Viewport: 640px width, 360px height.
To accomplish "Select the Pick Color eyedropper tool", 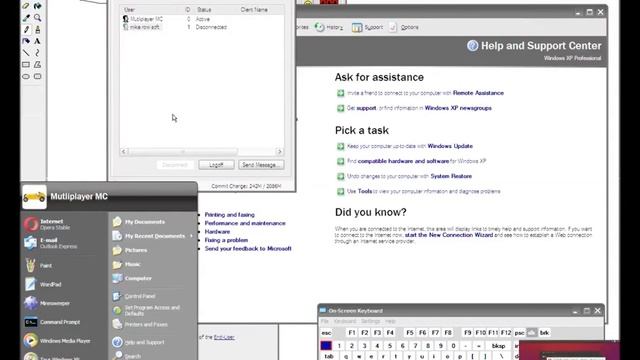I will tap(26, 18).
